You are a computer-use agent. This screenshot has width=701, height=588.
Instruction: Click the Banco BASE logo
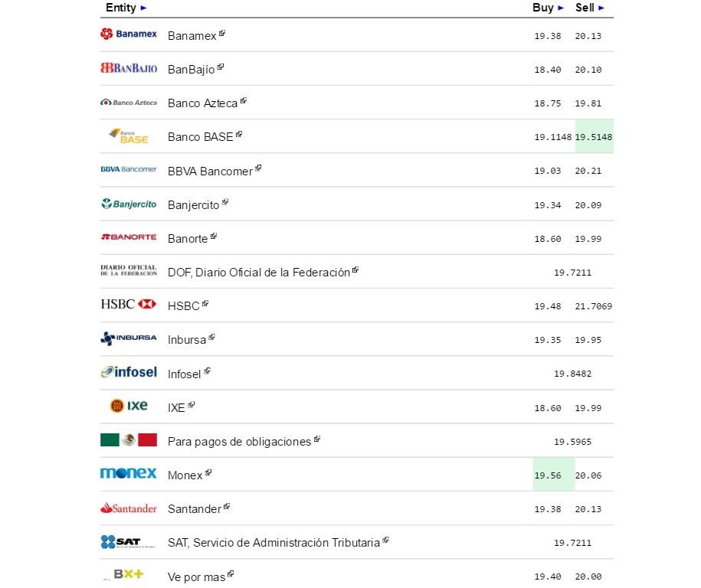tap(128, 136)
